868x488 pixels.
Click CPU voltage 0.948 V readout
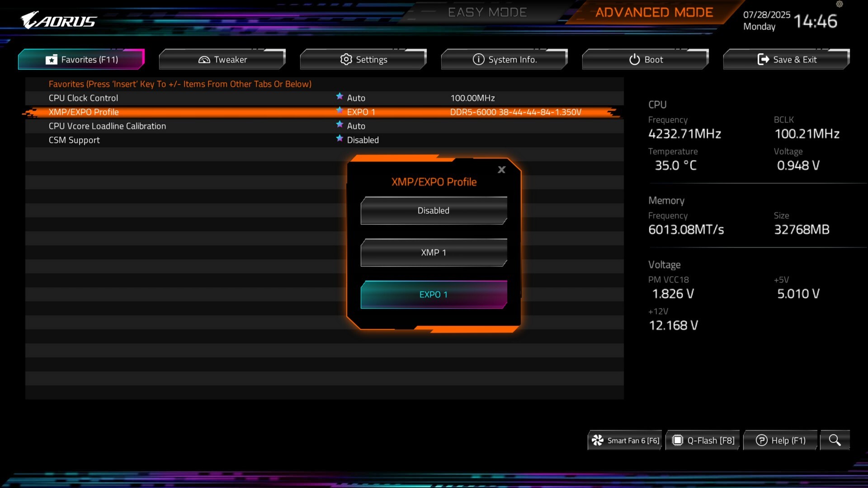[798, 165]
